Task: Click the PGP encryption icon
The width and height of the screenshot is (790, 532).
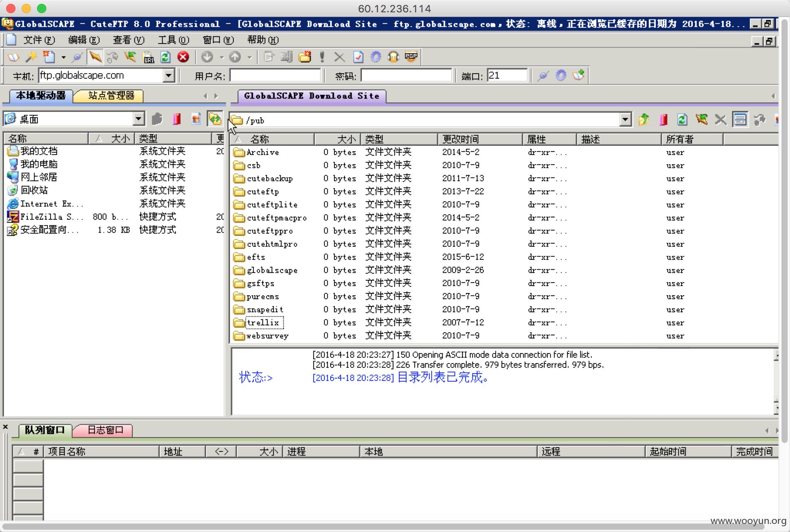Action: click(411, 57)
